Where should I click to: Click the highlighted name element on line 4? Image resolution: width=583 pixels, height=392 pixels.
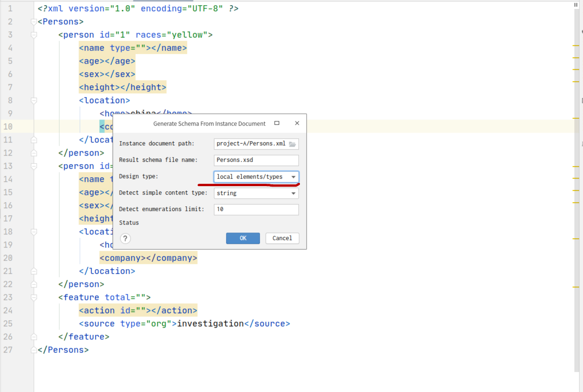click(x=133, y=48)
